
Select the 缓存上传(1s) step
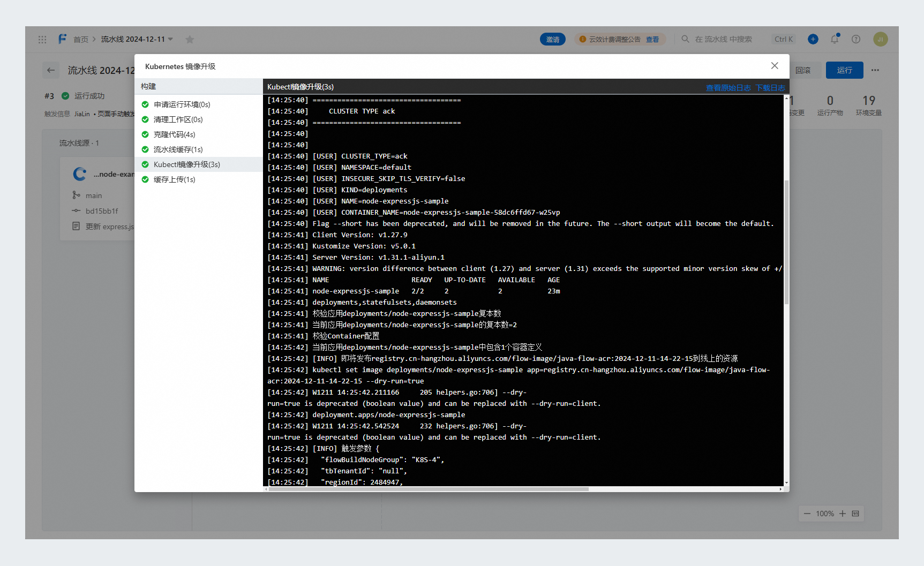pyautogui.click(x=198, y=179)
